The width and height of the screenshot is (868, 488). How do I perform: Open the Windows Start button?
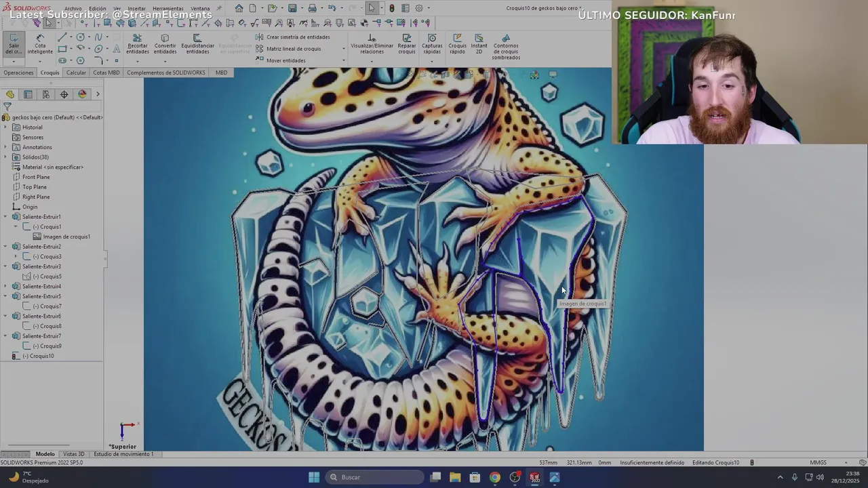[x=314, y=477]
